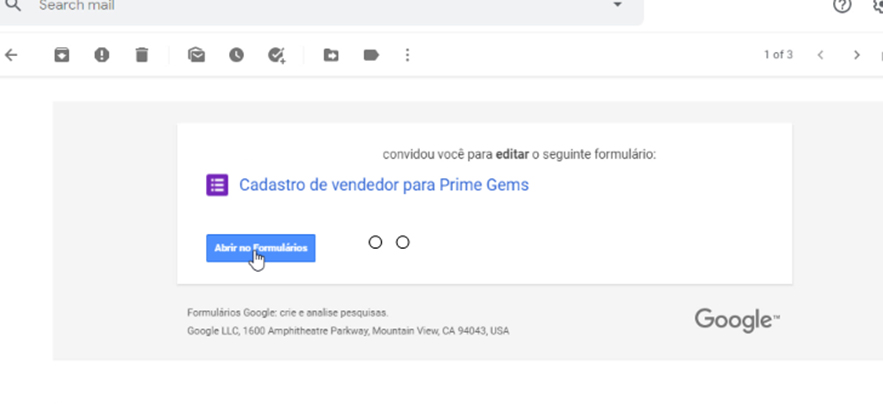Open the Cadastro de vendedor para Prime Gems link
883x404 pixels.
click(384, 185)
